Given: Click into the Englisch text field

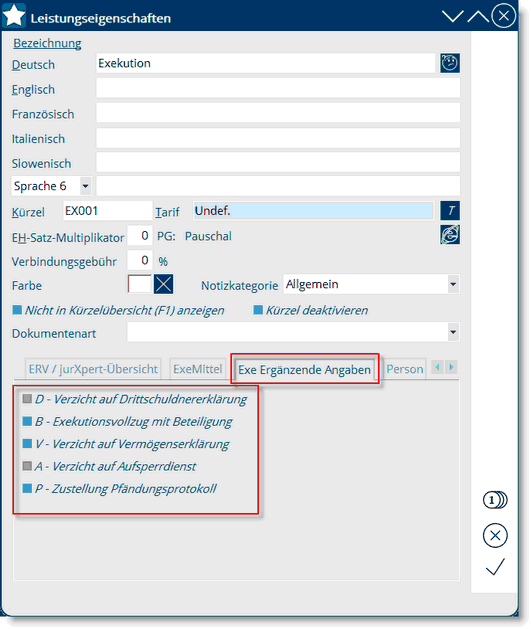Looking at the screenshot, I should (x=278, y=88).
